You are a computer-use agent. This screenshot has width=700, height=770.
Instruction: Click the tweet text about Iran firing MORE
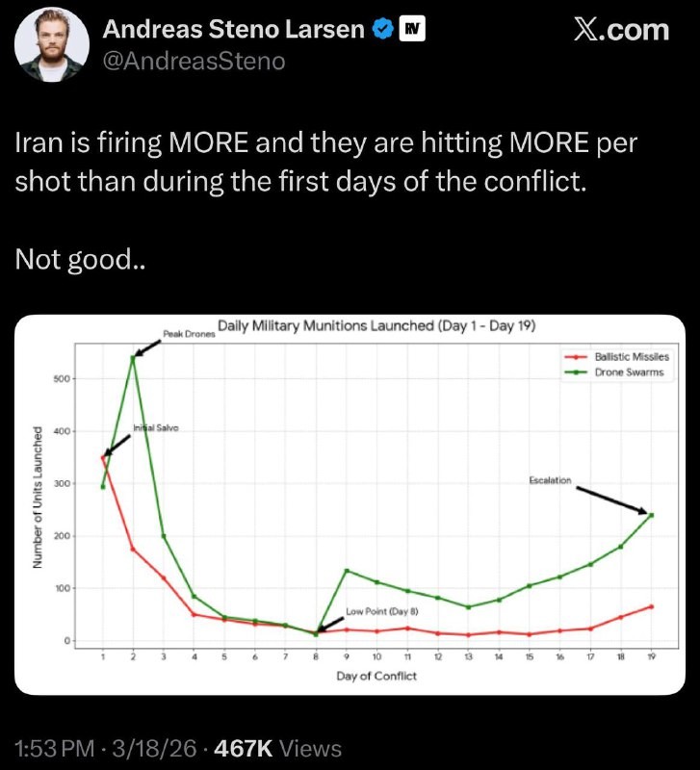pyautogui.click(x=327, y=162)
